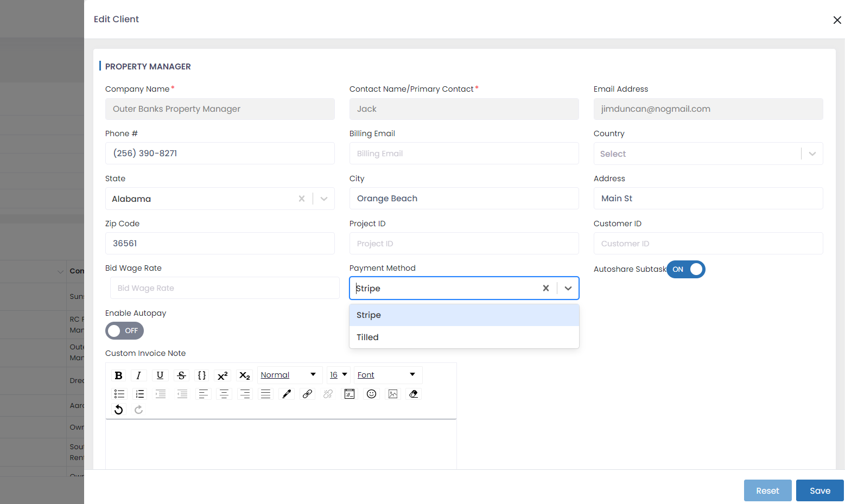Center-align text in the invoice note

[224, 393]
